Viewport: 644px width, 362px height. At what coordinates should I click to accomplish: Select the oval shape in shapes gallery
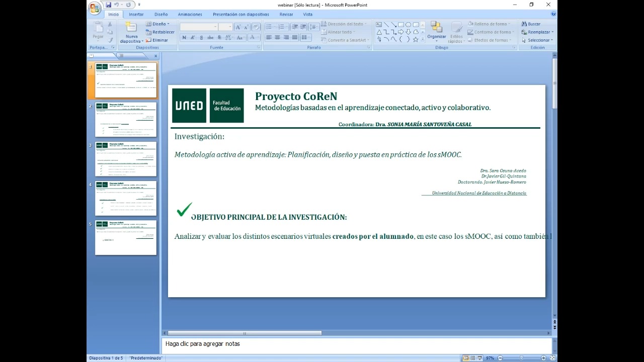[x=409, y=25]
